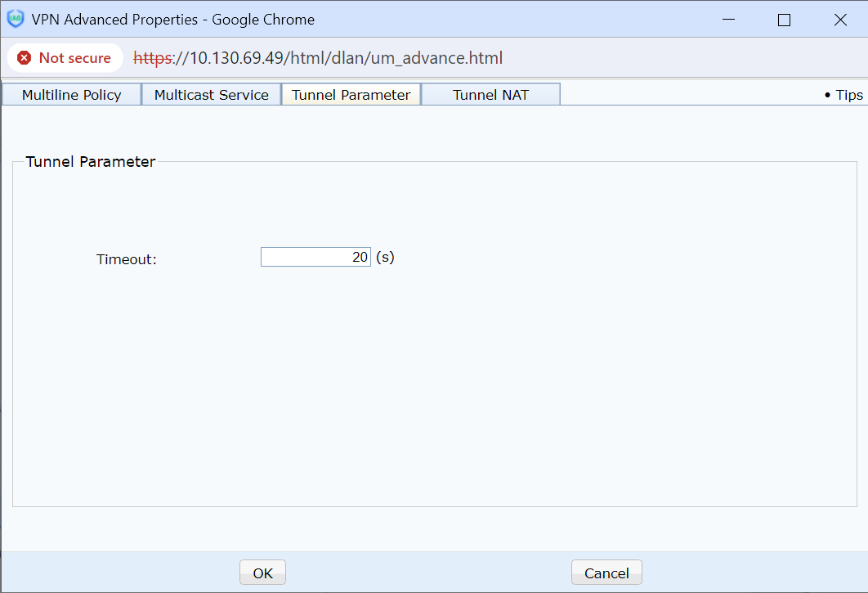
Task: Minimize the VPN Advanced Properties window
Action: [x=728, y=20]
